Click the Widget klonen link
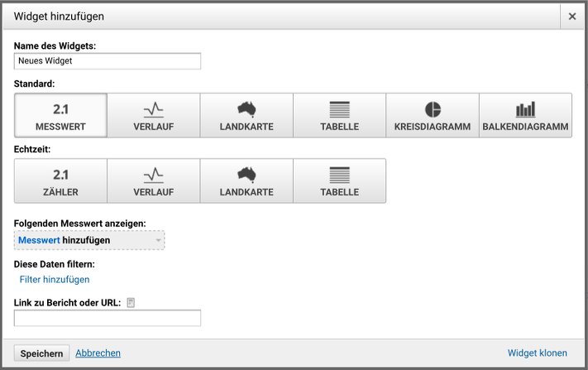The width and height of the screenshot is (588, 370). [x=537, y=353]
